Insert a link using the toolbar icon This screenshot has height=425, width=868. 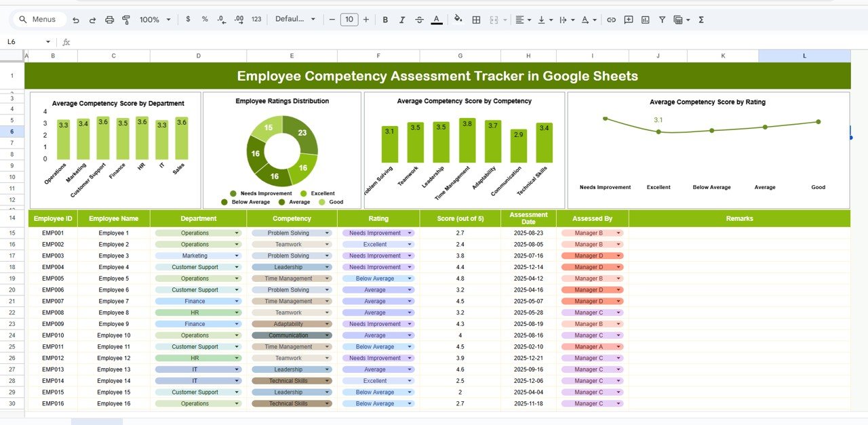pyautogui.click(x=611, y=19)
